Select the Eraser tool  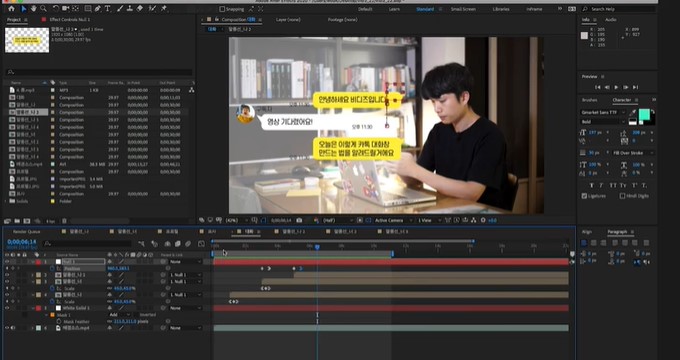140,9
